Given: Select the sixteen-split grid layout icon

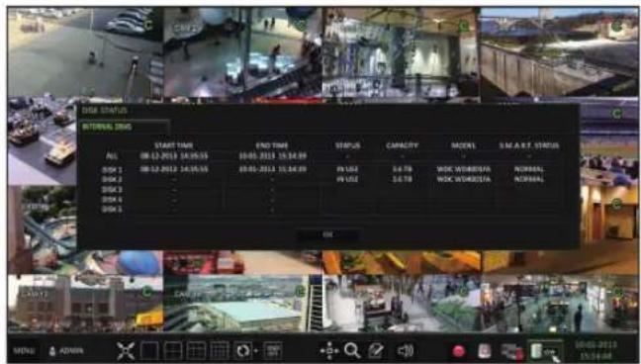Looking at the screenshot, I should pyautogui.click(x=220, y=351).
